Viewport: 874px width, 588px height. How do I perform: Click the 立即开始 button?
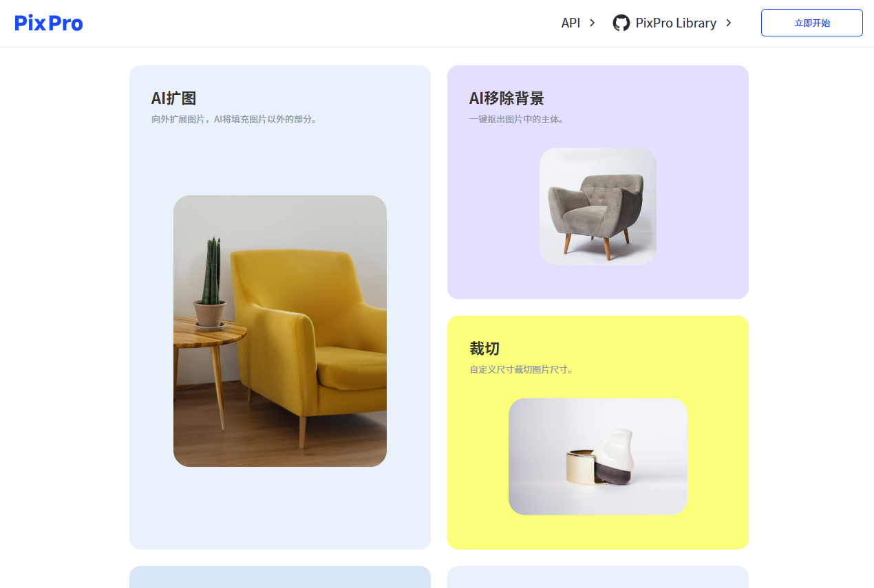(x=812, y=23)
